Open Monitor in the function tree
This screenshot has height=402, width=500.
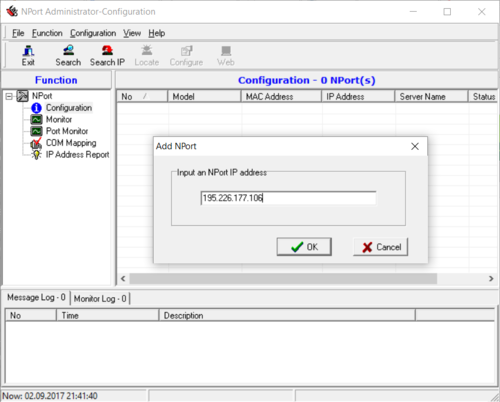(x=59, y=119)
